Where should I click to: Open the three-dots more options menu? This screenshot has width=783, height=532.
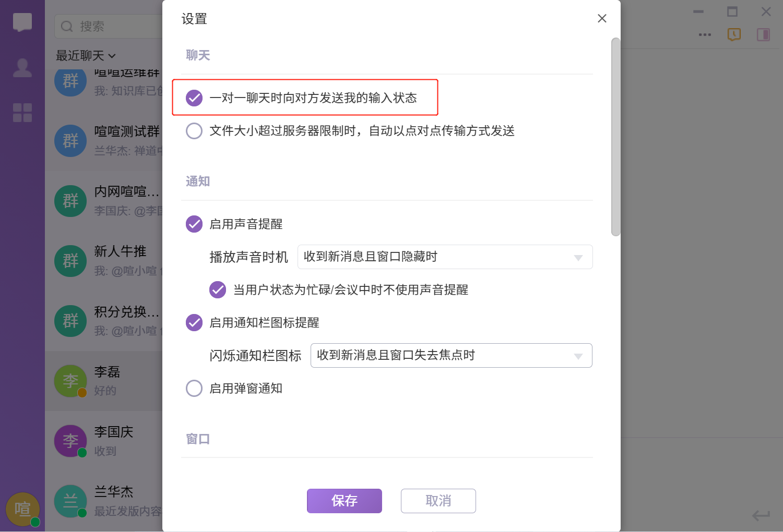pyautogui.click(x=705, y=35)
